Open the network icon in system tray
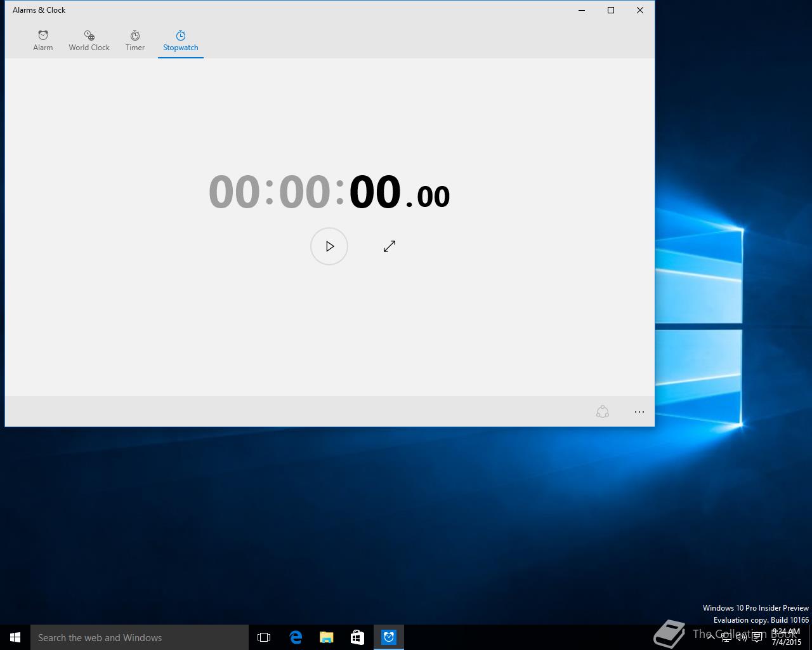The image size is (812, 650). 726,637
